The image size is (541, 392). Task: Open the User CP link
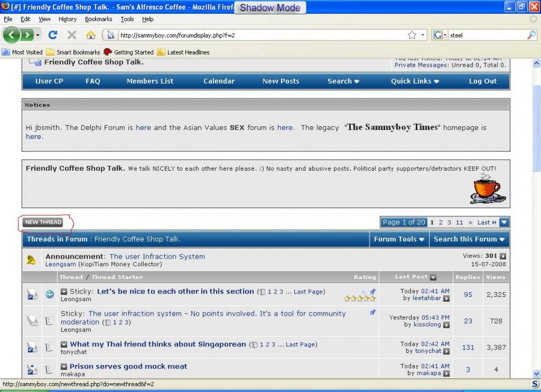[x=49, y=81]
